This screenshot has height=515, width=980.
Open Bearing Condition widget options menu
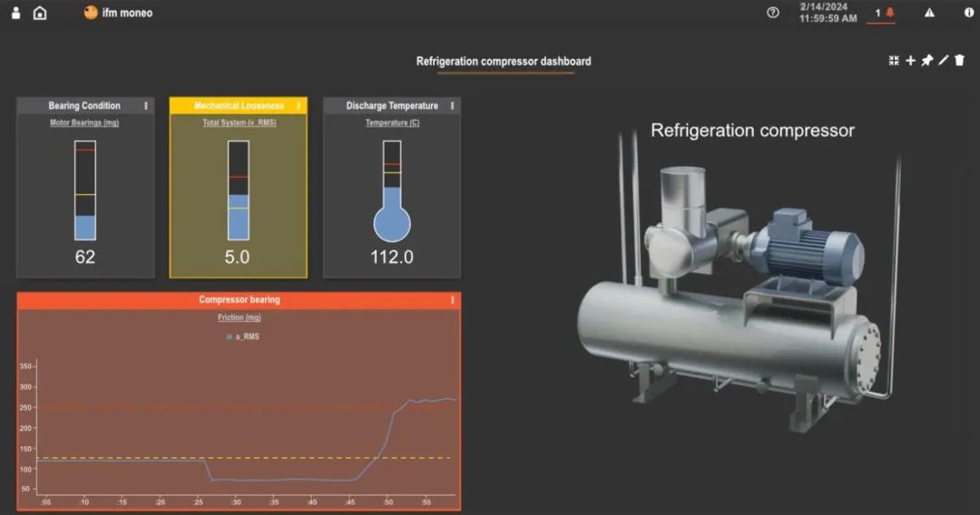tap(144, 106)
